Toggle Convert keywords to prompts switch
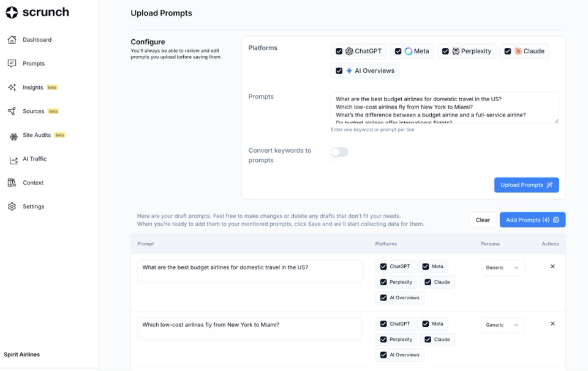This screenshot has width=588, height=371. click(339, 151)
